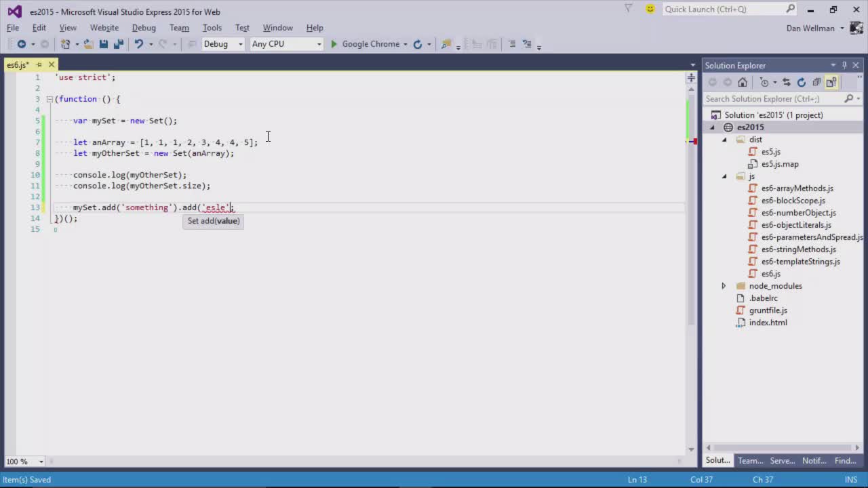Open the Tools menu
Image resolution: width=868 pixels, height=488 pixels.
click(212, 28)
